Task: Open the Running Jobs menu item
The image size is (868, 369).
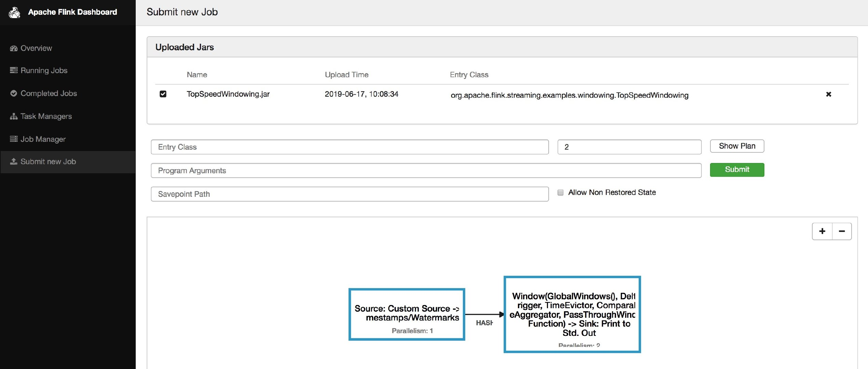Action: point(44,70)
